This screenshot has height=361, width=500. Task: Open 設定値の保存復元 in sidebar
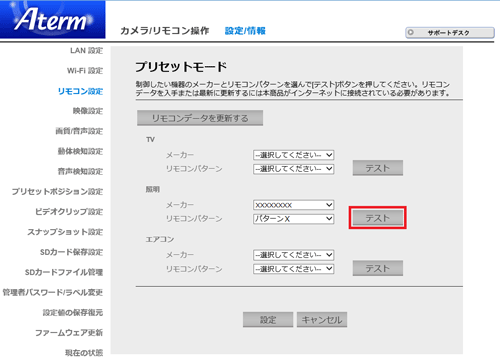tap(73, 312)
